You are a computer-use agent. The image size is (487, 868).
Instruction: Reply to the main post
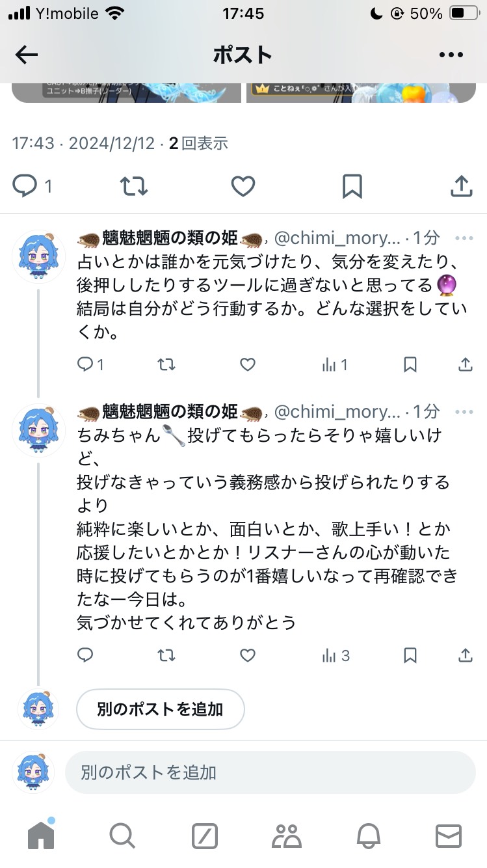(24, 187)
